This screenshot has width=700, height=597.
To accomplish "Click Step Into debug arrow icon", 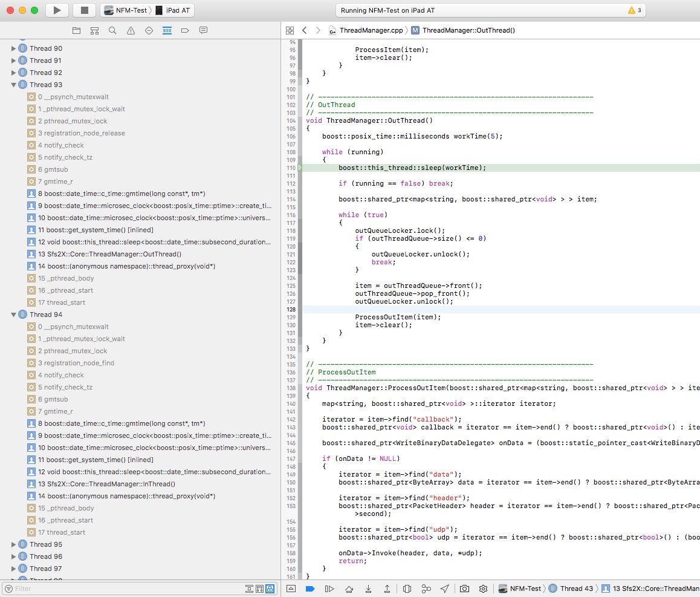I will (x=368, y=589).
